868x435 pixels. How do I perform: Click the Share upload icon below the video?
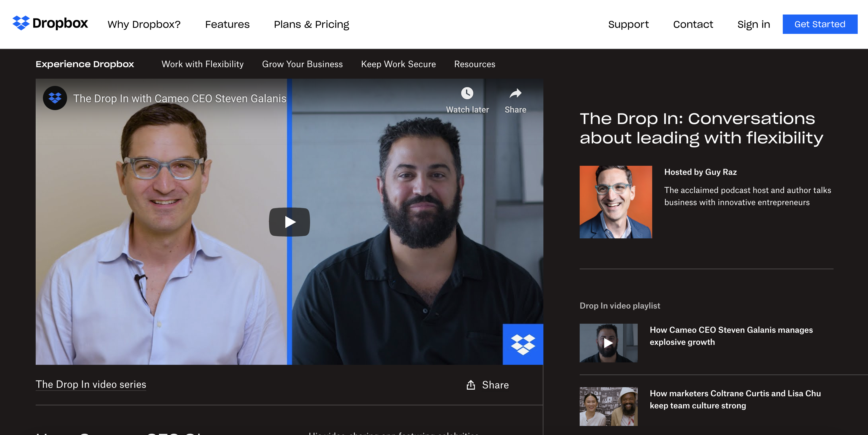coord(471,385)
